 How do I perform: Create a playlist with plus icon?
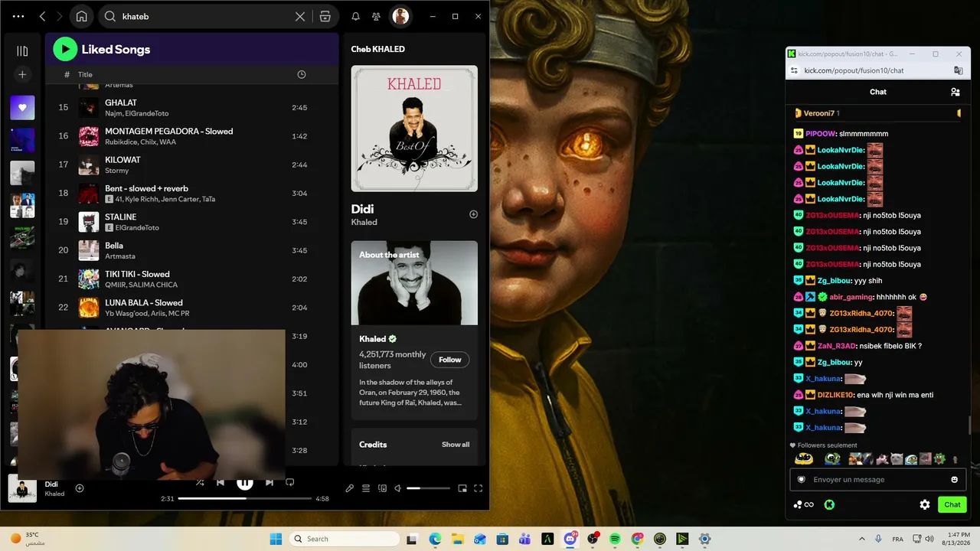coord(22,74)
